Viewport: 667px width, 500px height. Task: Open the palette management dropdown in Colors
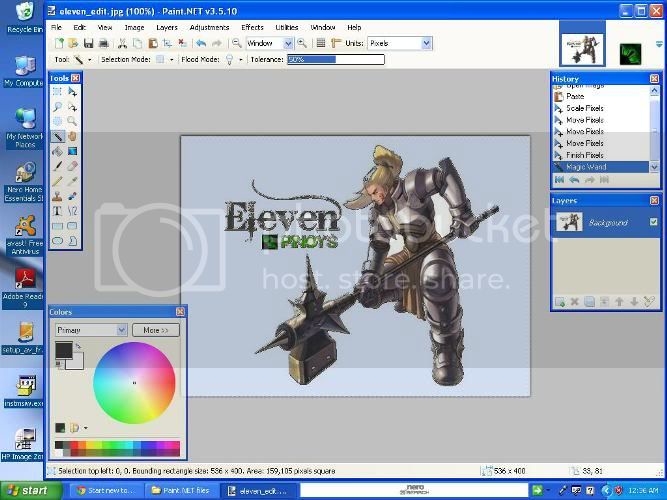(86, 428)
